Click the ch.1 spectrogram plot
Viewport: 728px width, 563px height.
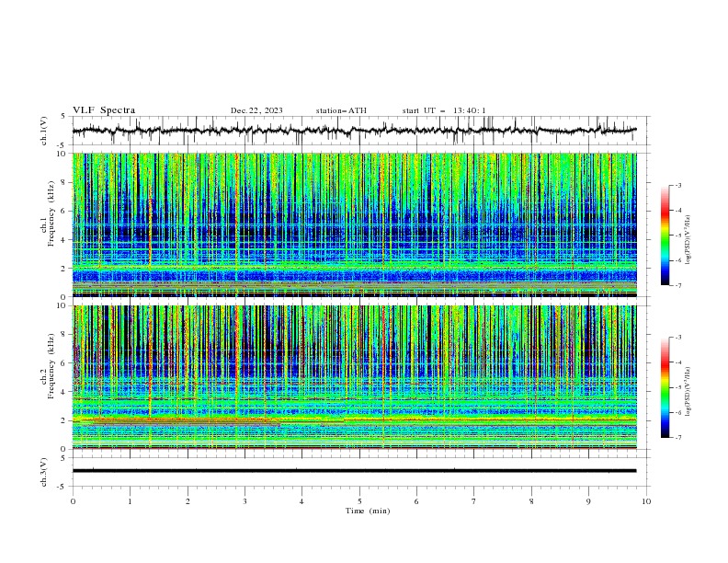pyautogui.click(x=354, y=224)
